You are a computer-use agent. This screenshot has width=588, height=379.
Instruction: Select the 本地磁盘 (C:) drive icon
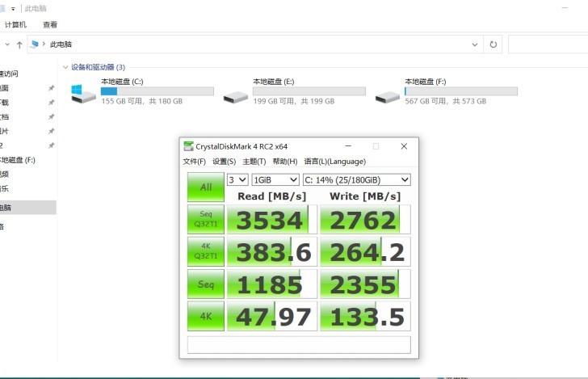(x=83, y=95)
